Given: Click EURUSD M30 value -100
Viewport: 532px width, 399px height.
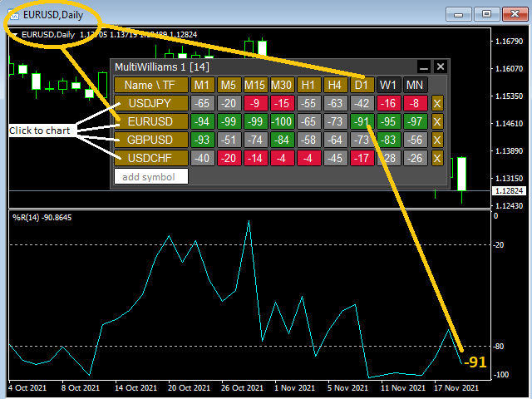Looking at the screenshot, I should coord(282,121).
